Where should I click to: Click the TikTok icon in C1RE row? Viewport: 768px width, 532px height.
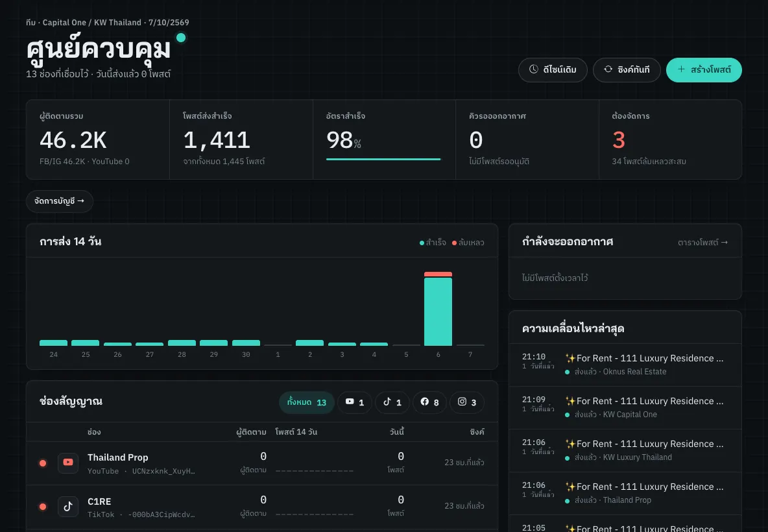pos(68,507)
